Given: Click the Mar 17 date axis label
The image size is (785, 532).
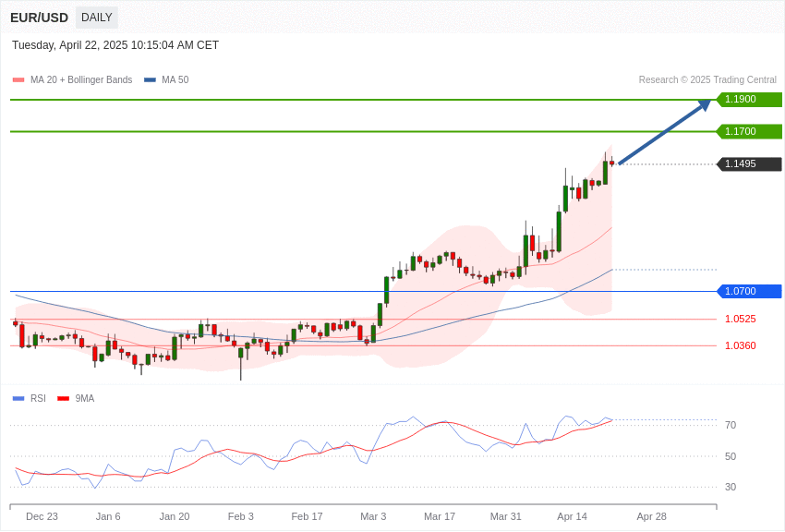Looking at the screenshot, I should (x=440, y=516).
